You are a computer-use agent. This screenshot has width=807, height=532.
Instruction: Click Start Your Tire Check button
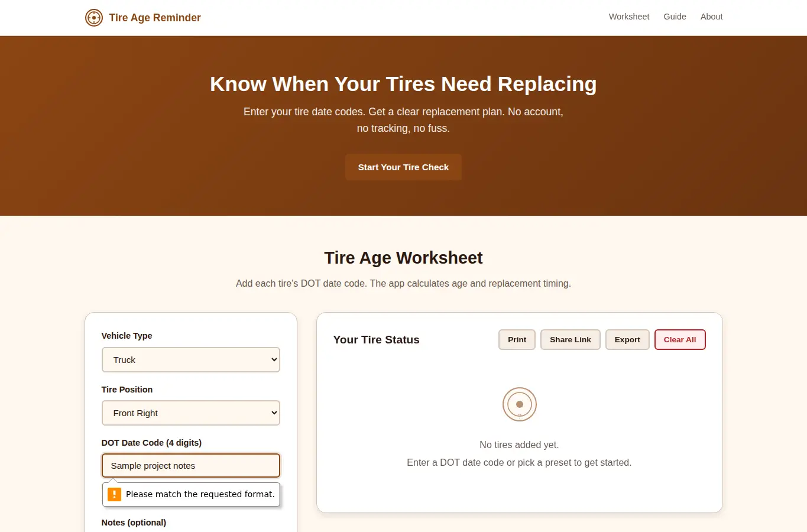(403, 167)
